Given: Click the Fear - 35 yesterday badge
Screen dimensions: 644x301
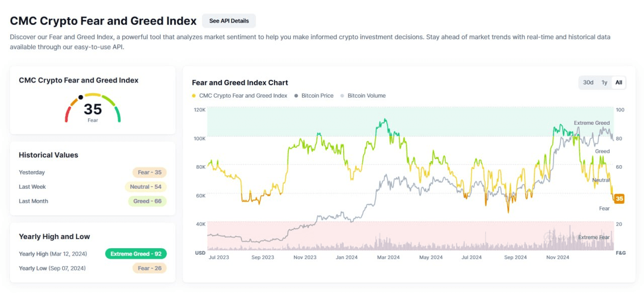Looking at the screenshot, I should [x=149, y=172].
